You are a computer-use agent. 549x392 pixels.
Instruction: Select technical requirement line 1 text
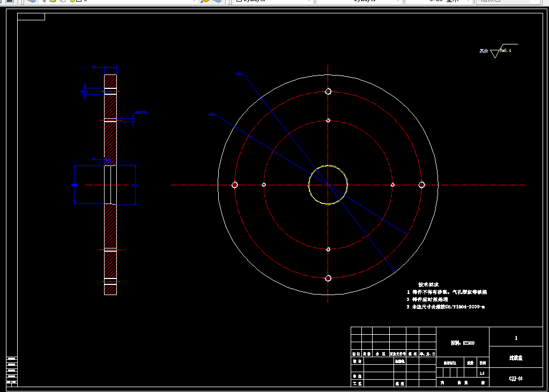click(x=447, y=292)
